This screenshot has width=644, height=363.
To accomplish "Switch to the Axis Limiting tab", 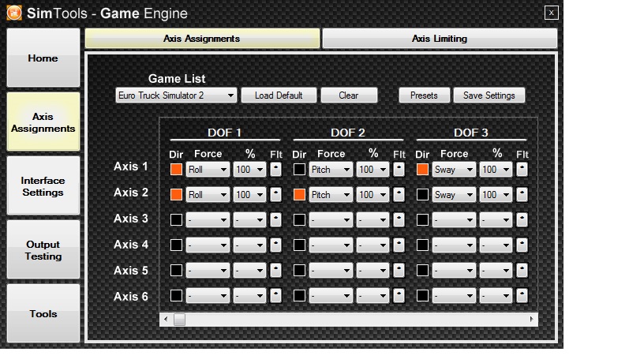I will [440, 38].
